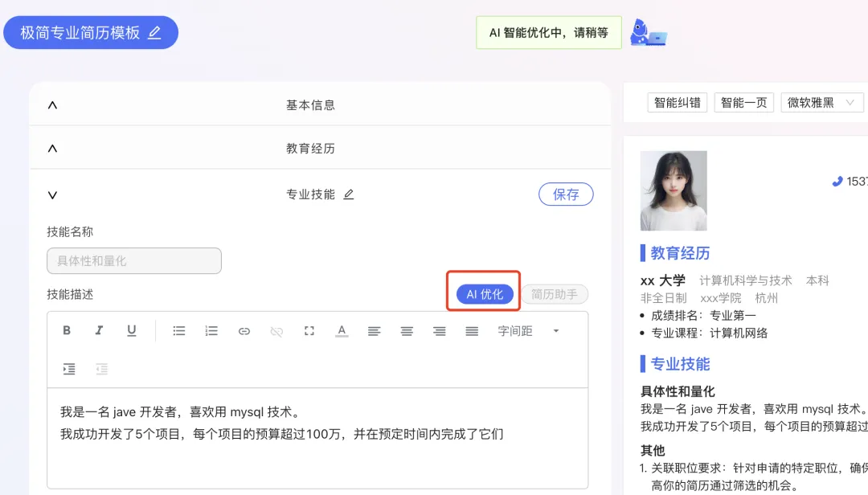868x495 pixels.
Task: Increase paragraph indent
Action: coord(69,369)
